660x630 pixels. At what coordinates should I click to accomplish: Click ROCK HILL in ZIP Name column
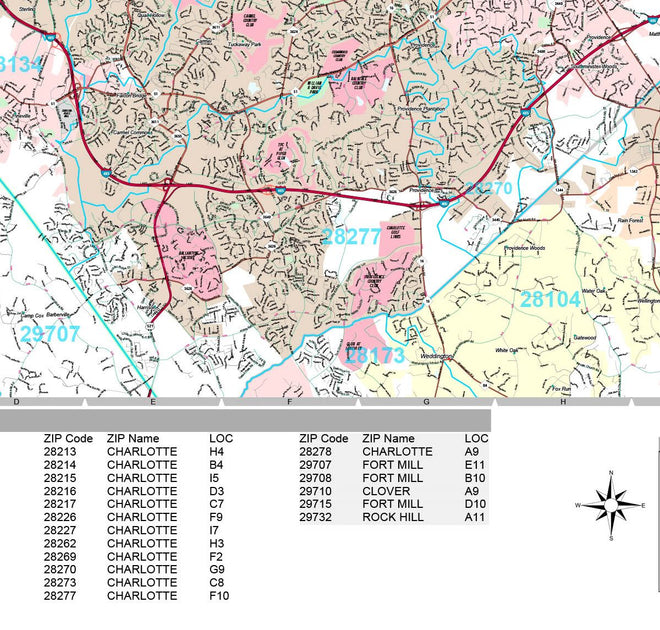click(x=395, y=517)
